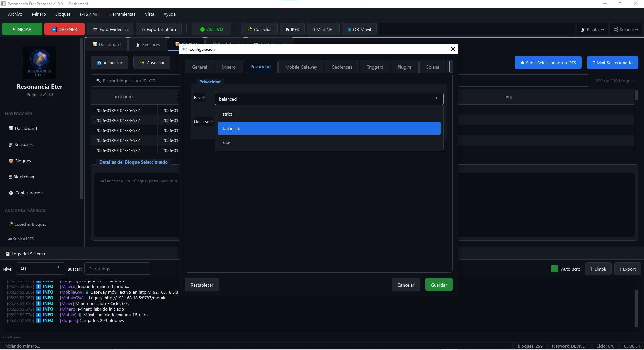Image resolution: width=644 pixels, height=350 pixels.
Task: Open the Herramientas menu
Action: tap(122, 14)
